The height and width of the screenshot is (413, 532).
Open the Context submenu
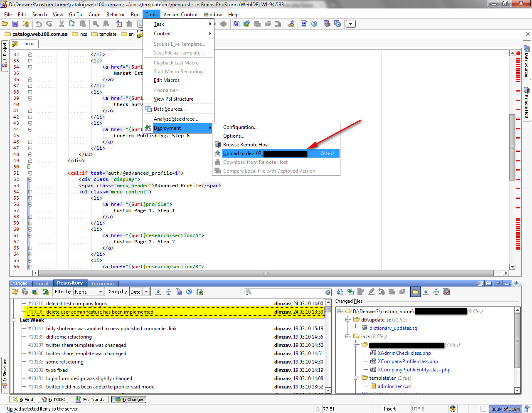179,34
